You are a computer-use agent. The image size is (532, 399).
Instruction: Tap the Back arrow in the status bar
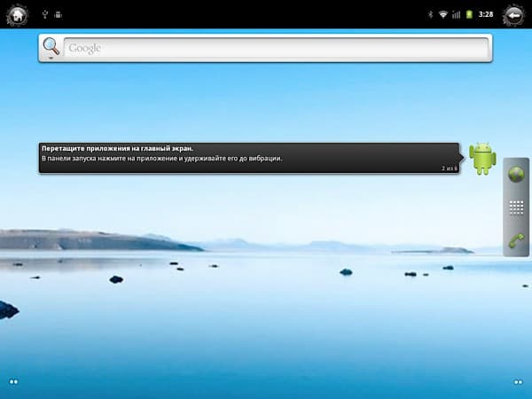coord(513,15)
